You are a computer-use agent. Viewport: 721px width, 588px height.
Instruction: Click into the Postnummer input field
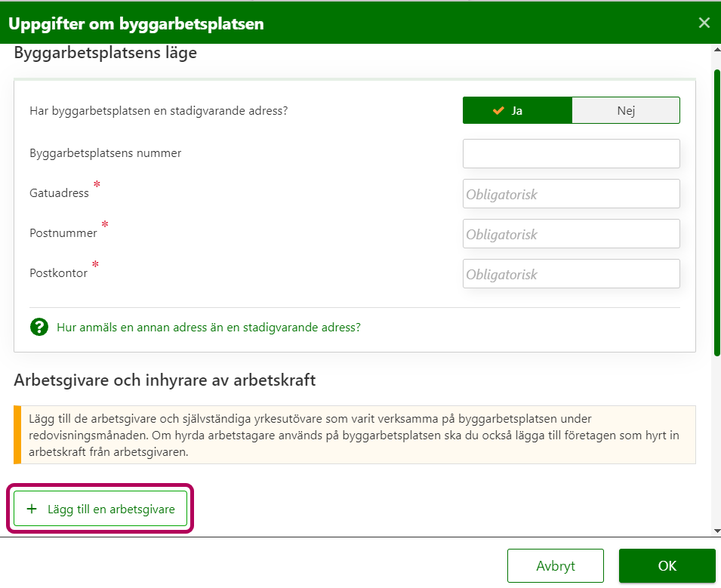point(571,234)
